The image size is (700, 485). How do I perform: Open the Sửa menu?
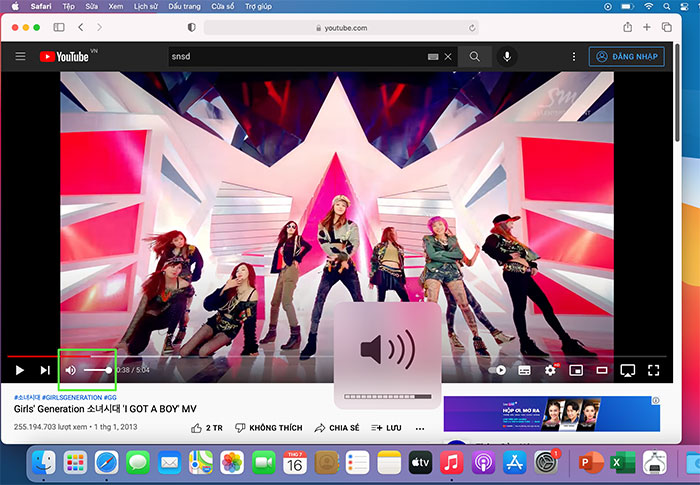tap(92, 6)
